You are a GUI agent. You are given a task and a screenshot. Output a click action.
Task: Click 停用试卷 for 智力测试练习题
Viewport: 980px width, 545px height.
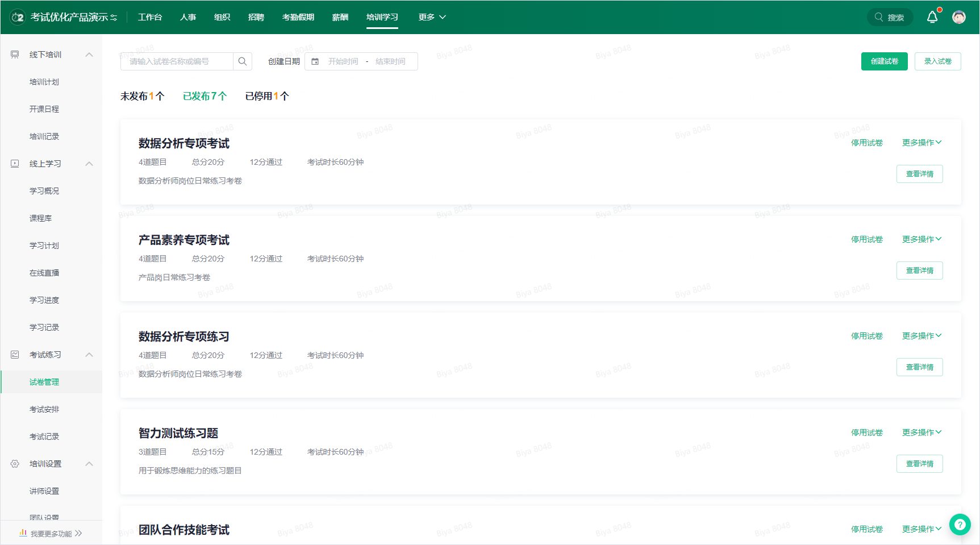pos(867,432)
